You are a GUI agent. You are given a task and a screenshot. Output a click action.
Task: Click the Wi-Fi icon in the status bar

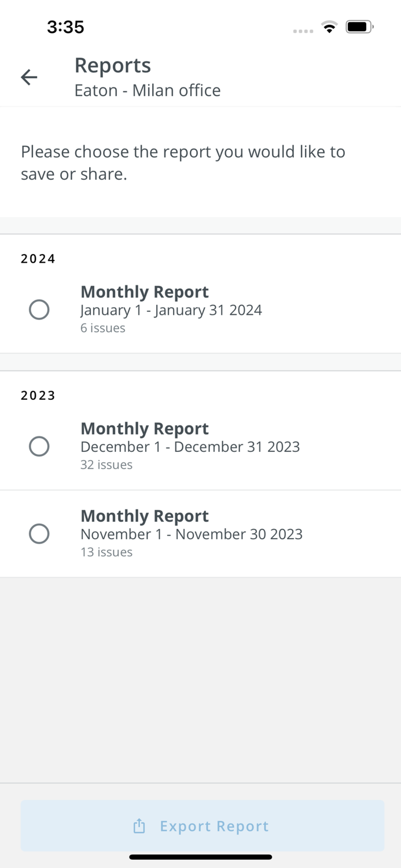pos(329,27)
